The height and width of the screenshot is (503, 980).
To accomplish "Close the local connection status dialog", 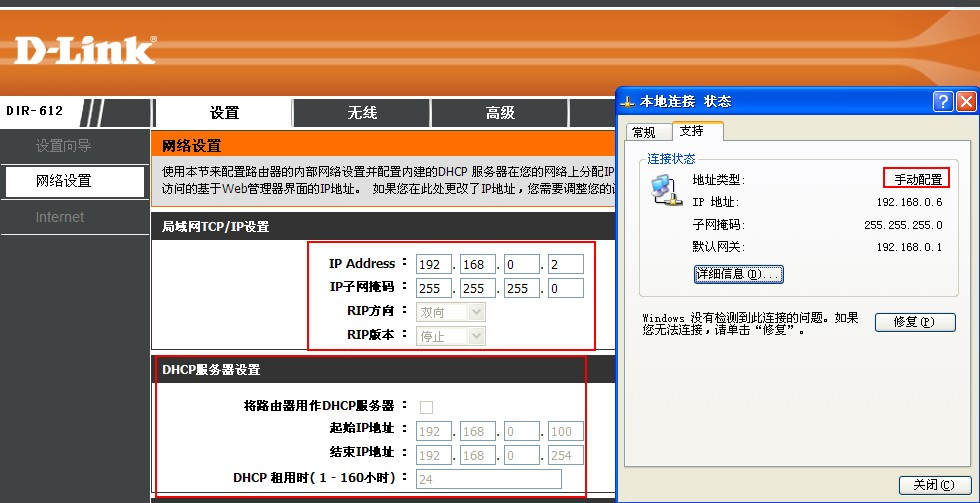I will 965,101.
